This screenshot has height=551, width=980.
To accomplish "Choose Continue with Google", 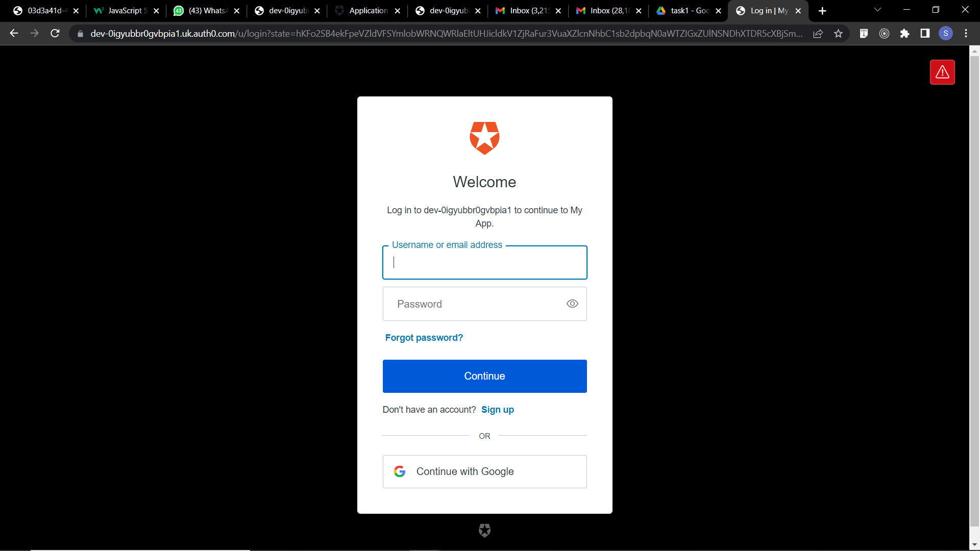I will [x=484, y=471].
